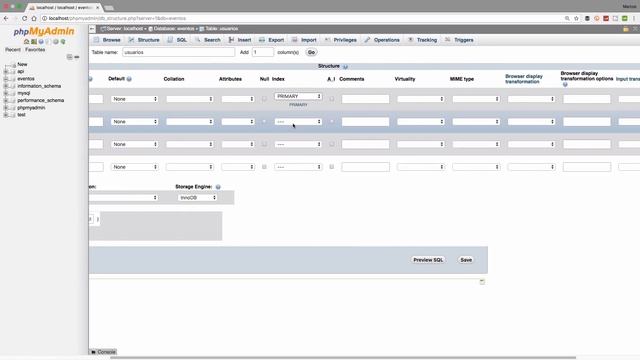Screen dimensions: 640x360
Task: Toggle A_I checkbox in PRIMARY row
Action: pos(331,99)
